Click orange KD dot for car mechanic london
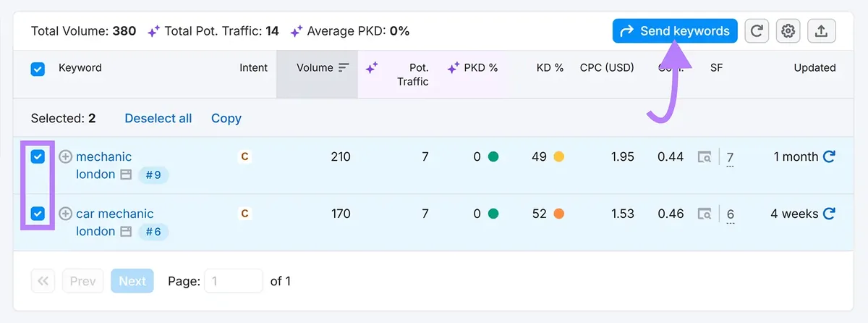The width and height of the screenshot is (868, 323). (x=558, y=214)
